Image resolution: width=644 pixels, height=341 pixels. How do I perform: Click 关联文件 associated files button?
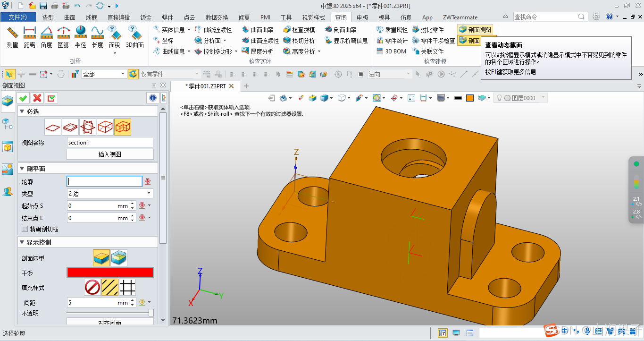[x=428, y=51]
